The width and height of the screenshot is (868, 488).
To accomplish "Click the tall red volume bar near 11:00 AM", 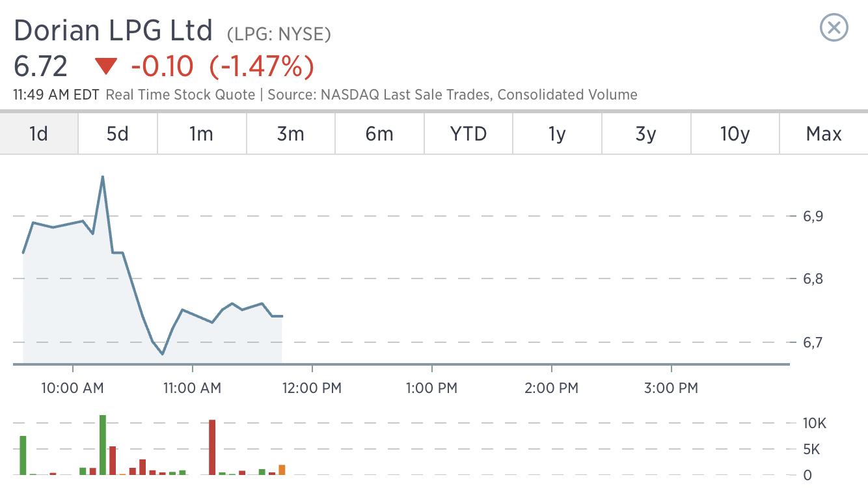I will (x=212, y=448).
